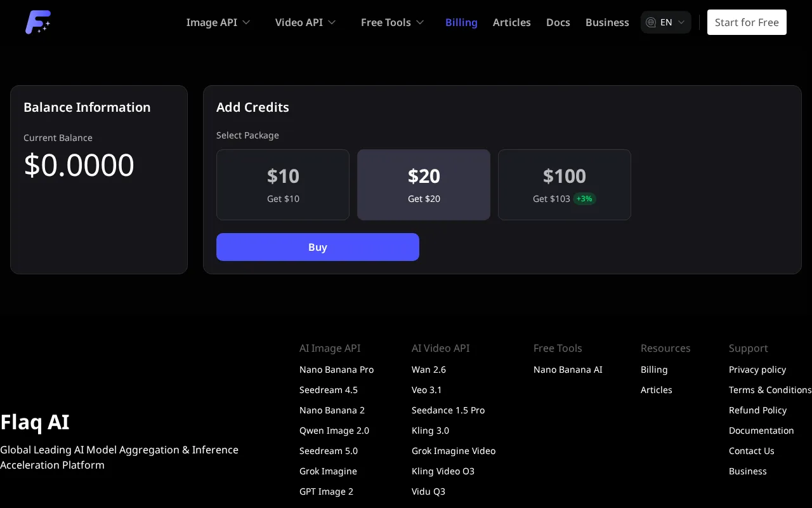Screen dimensions: 812x508
Task: Go to Articles in top navigation
Action: (x=512, y=22)
